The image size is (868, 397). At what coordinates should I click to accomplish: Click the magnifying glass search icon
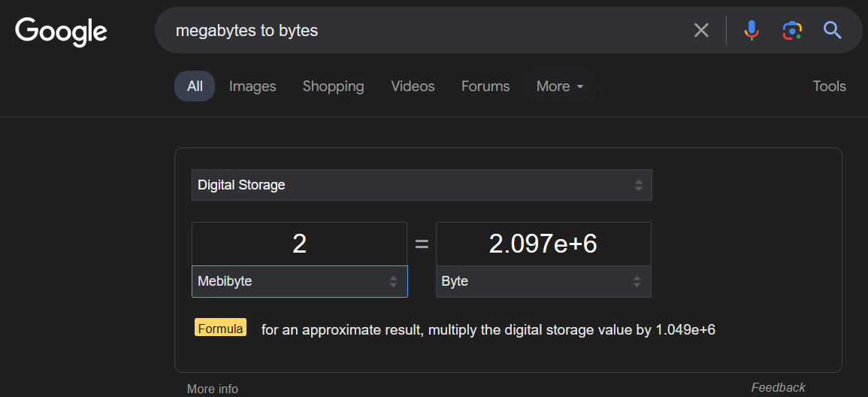coord(832,30)
